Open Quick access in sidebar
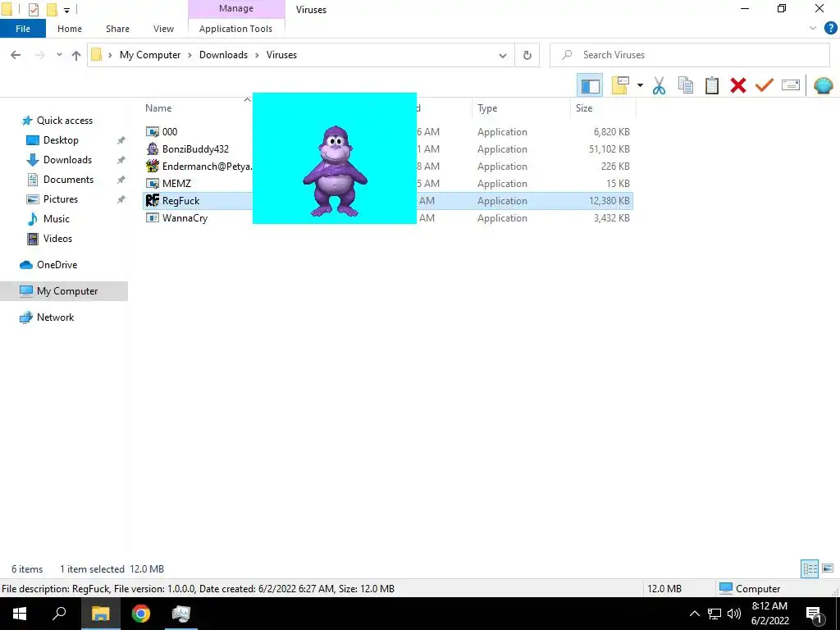 (x=64, y=121)
